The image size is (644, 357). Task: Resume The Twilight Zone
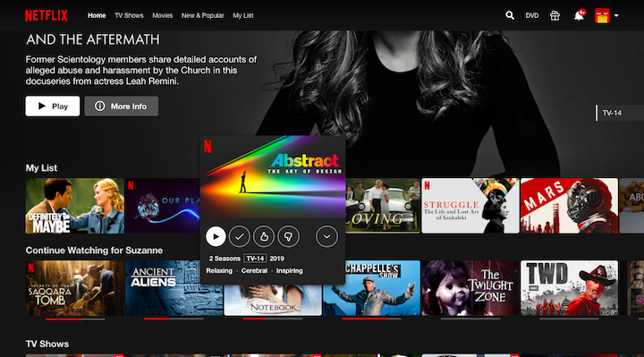click(x=470, y=288)
